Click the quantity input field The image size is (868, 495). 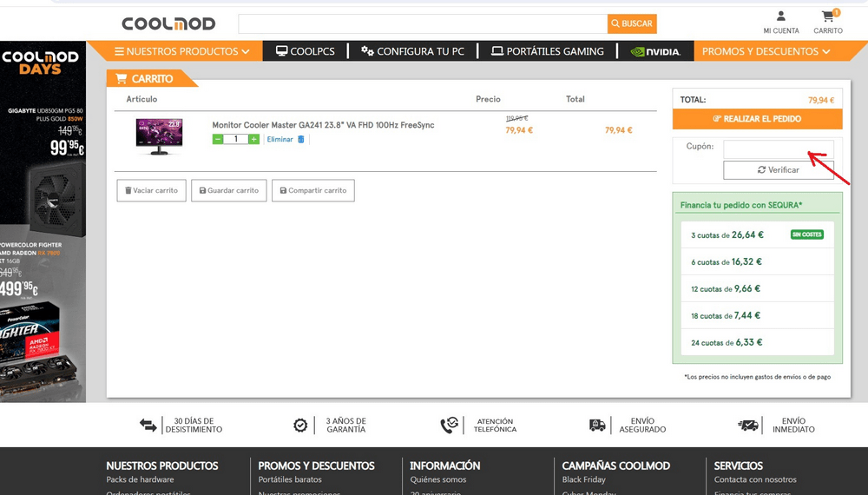coord(236,139)
